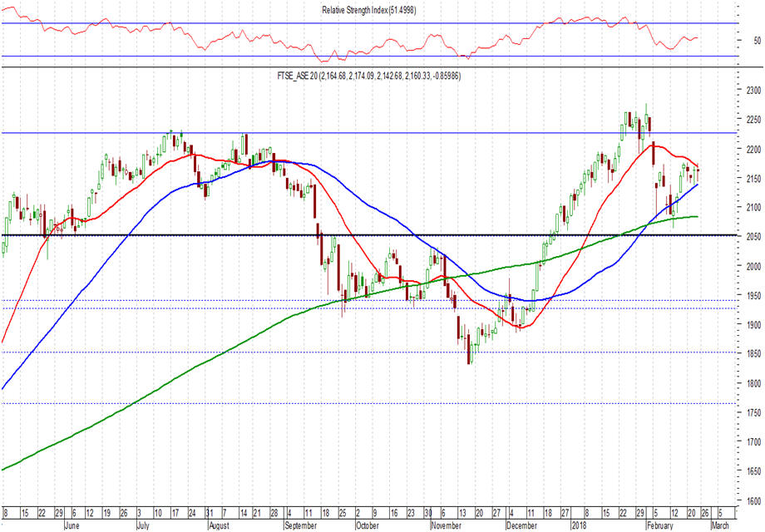Select the 2200 price axis label
Screen dimensions: 765x532
tap(753, 150)
